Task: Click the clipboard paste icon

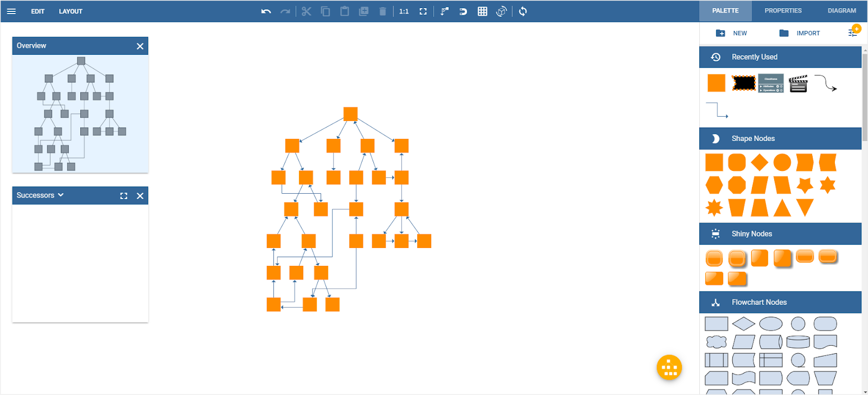Action: (344, 11)
